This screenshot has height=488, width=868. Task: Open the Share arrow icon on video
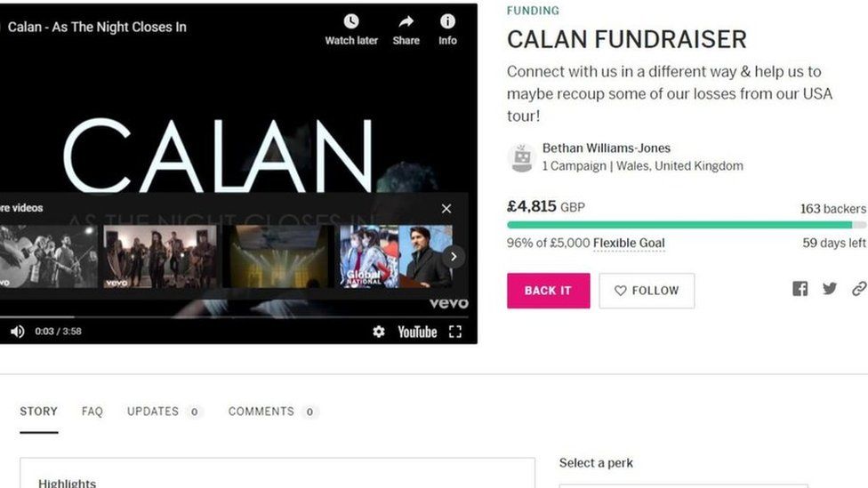(406, 21)
